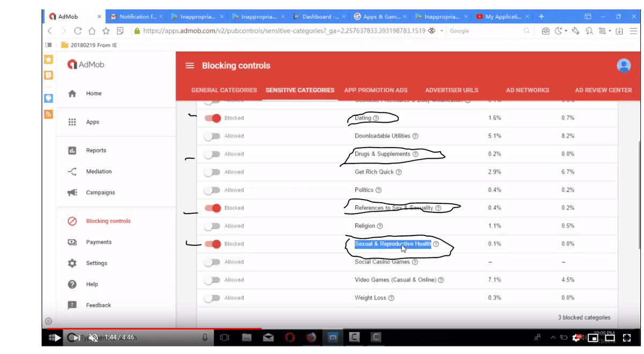Switch to the Ad Networks tab
This screenshot has width=644, height=354.
[528, 90]
